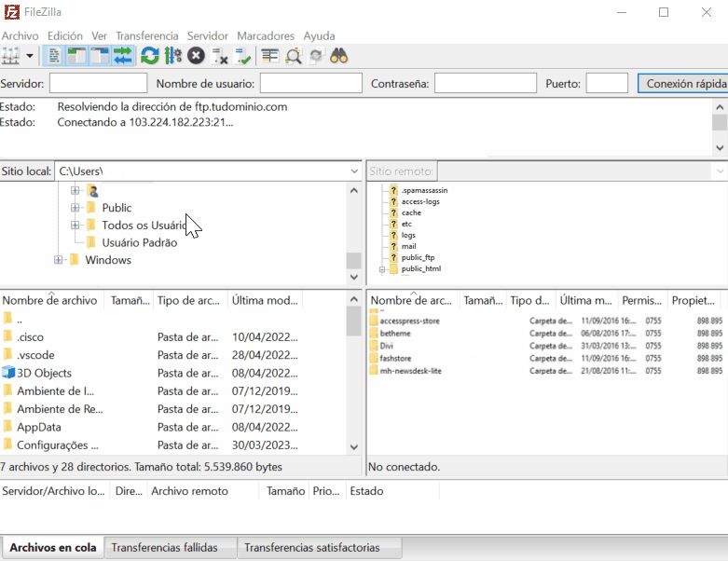Open Ver menu
Screen dimensions: 728x561
99,35
